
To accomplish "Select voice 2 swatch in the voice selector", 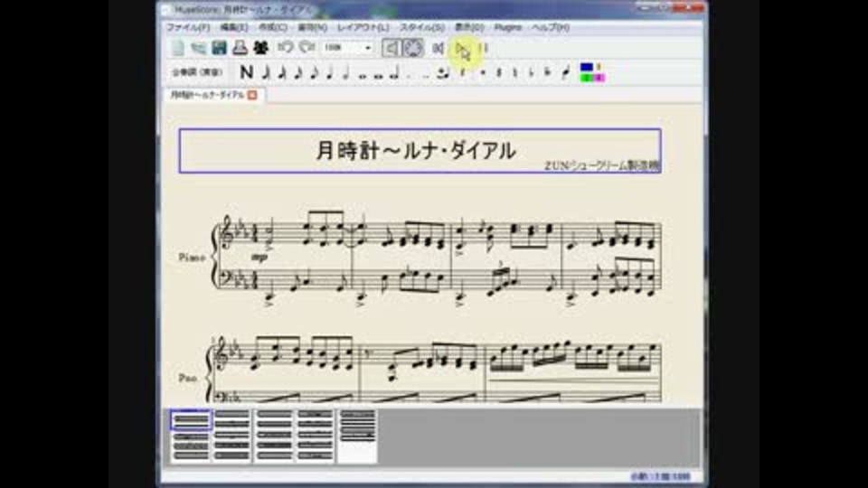I will 599,68.
